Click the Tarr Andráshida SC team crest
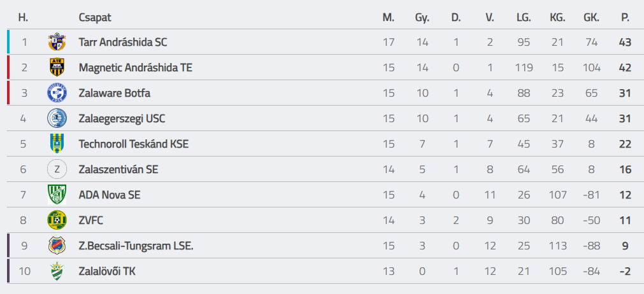 pos(57,42)
